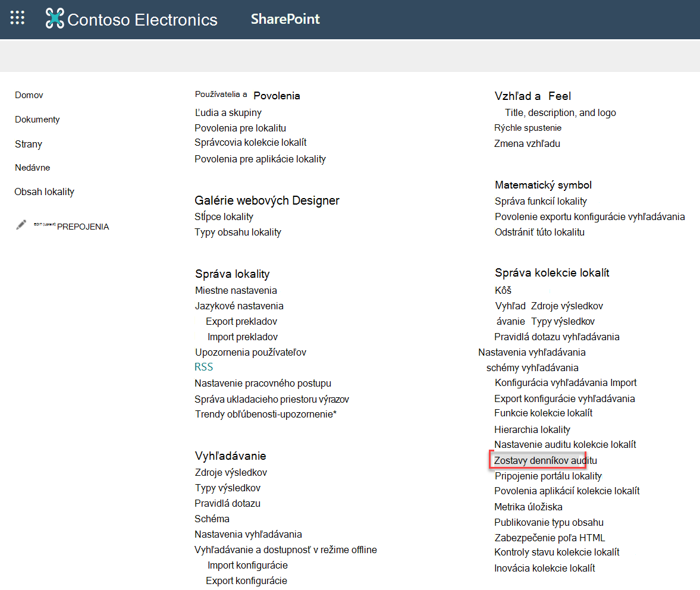Viewport: 700px width, 590px height.
Task: Click Odstrániť túto lokalitu link
Action: [539, 232]
